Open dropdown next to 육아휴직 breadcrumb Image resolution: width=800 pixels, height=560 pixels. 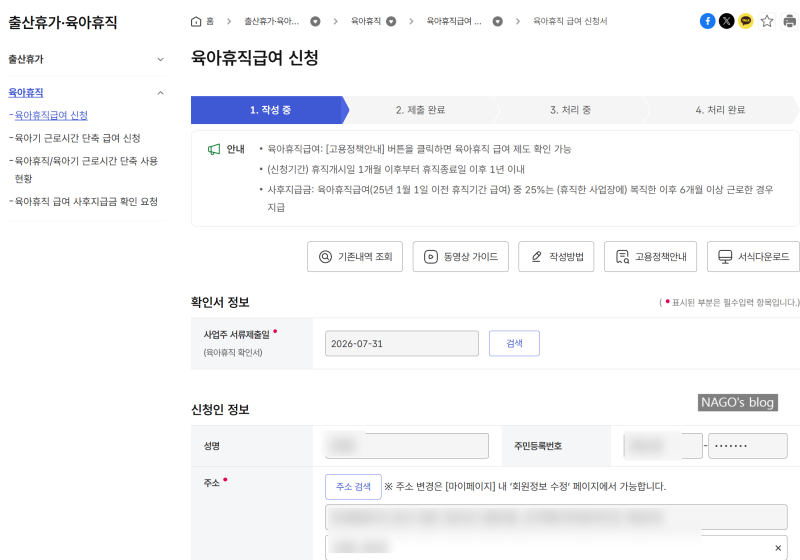(x=391, y=21)
